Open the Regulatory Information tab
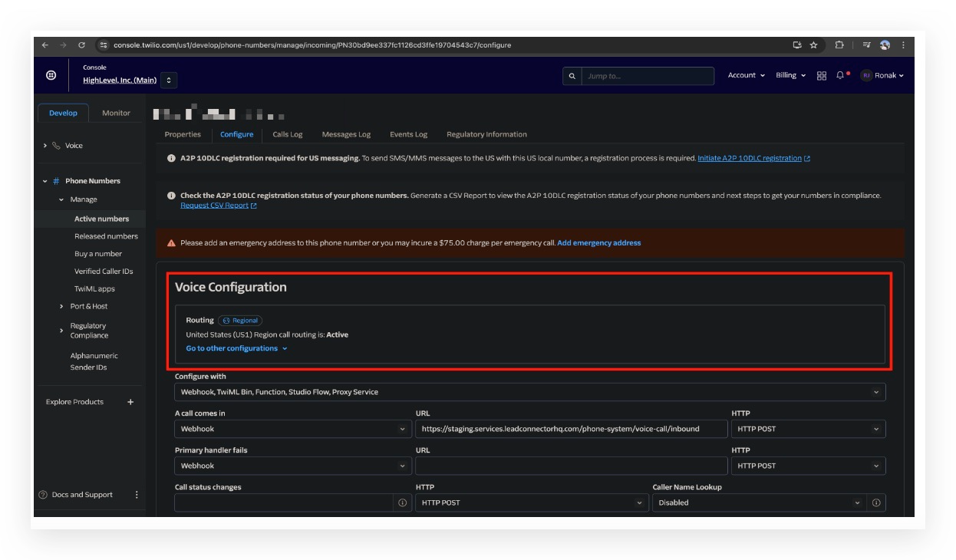 point(486,134)
